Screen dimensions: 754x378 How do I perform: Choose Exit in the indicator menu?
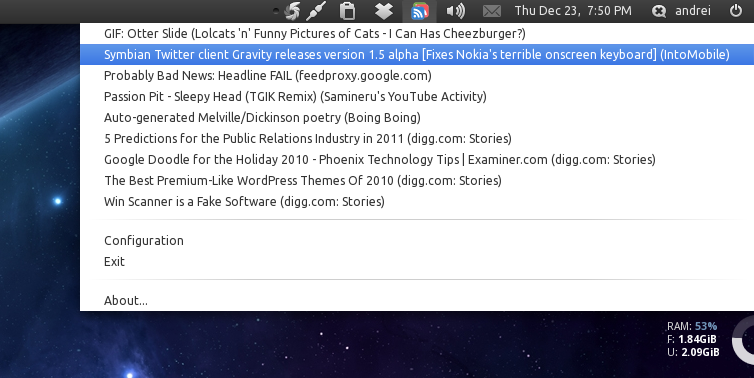[x=416, y=262]
